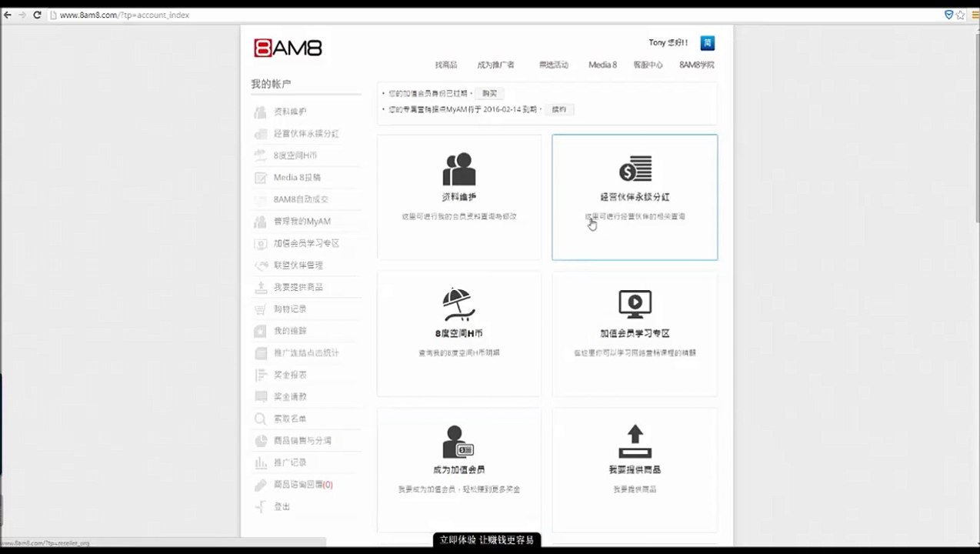Open the 找商品 menu item
Screen dimensions: 980x554
[446, 65]
